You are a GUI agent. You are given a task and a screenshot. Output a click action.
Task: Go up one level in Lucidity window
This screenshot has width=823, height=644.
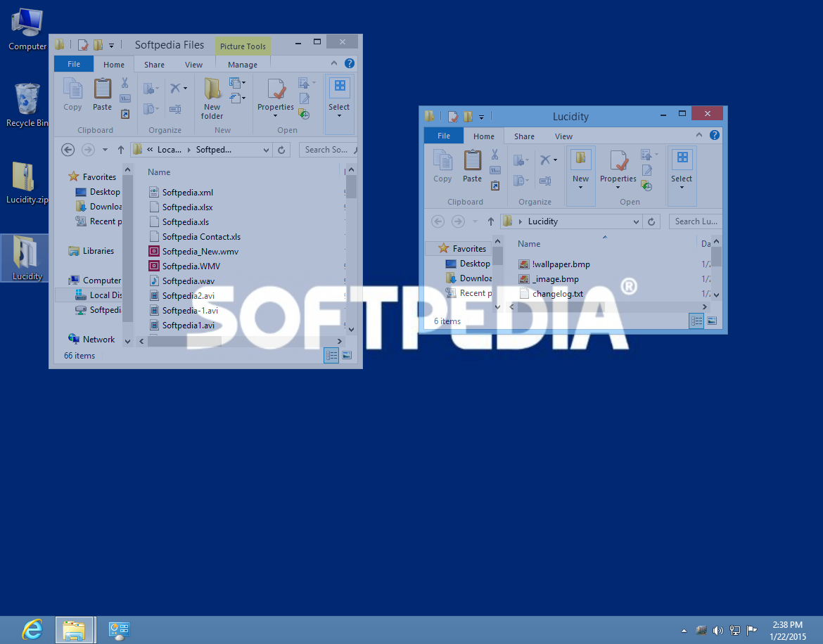[x=491, y=222]
